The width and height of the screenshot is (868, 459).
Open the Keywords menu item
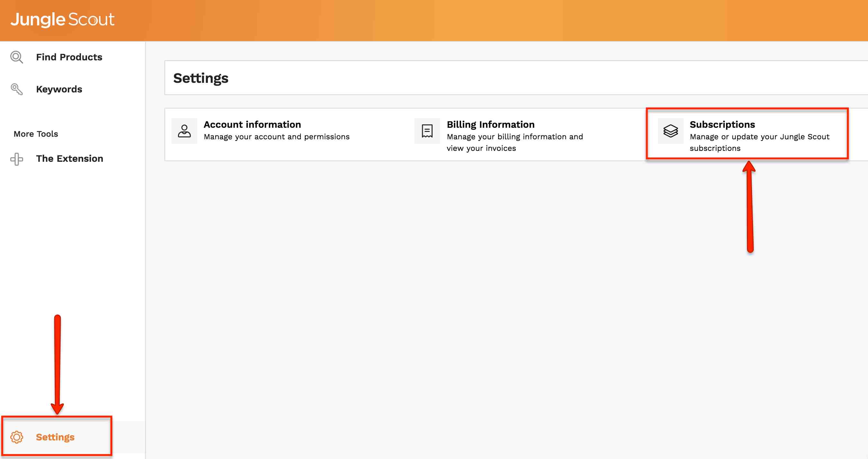tap(59, 89)
